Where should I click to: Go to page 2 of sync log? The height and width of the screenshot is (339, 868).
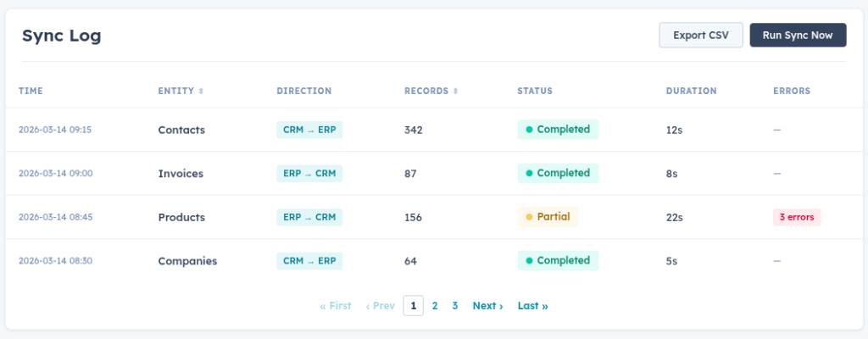pos(435,306)
